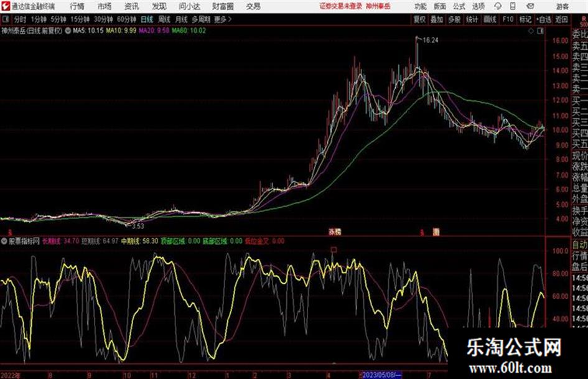
Task: Switch to the 15分钟 period tab
Action: click(80, 19)
